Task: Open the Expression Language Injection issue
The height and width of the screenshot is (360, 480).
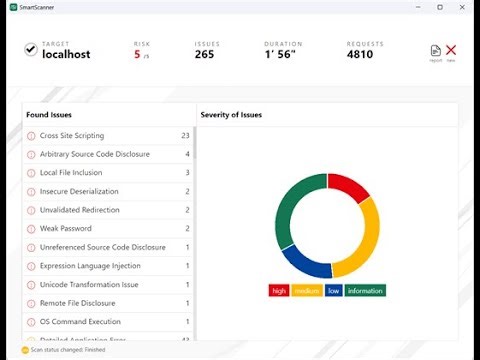Action: 108,266
